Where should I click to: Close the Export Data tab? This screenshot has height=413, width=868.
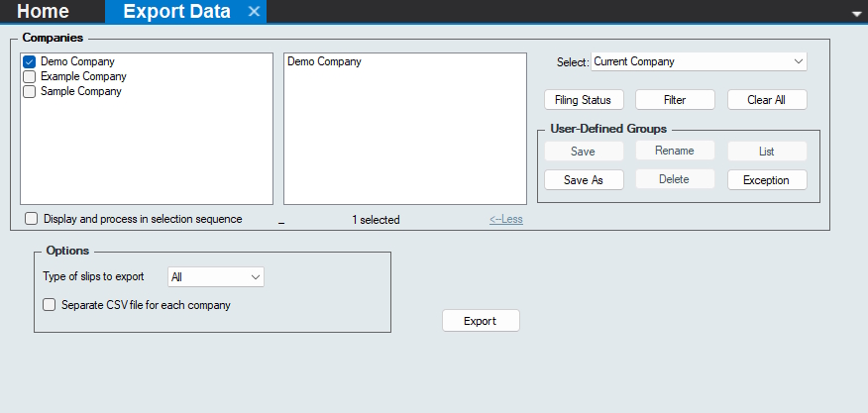point(254,12)
